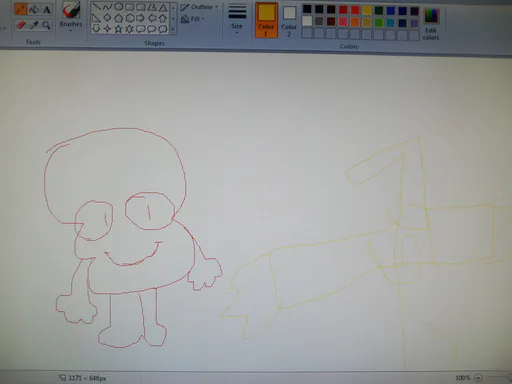Select the Fill with color bucket tool
512x384 pixels.
34,9
